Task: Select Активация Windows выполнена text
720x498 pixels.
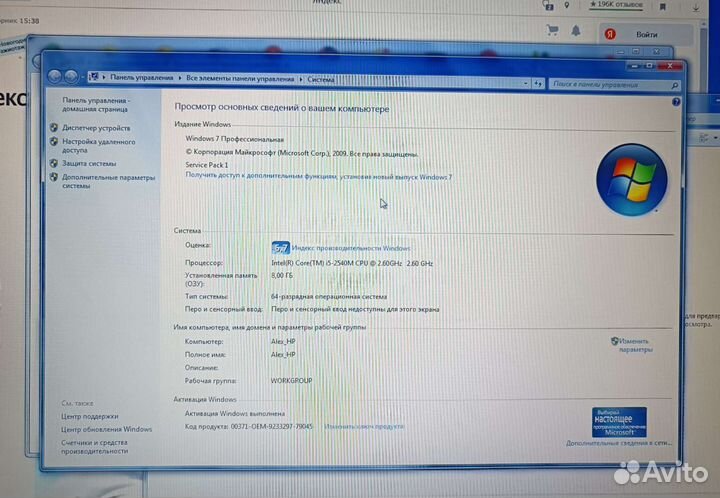Action: [x=235, y=414]
